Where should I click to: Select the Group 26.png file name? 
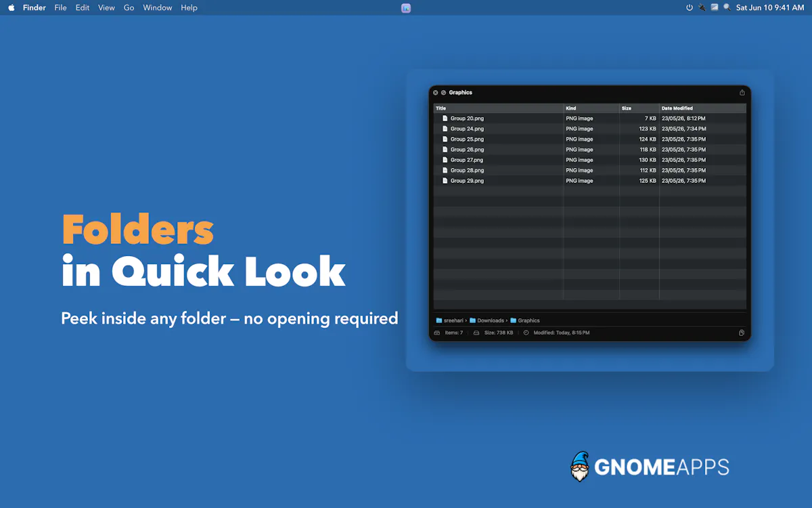[467, 150]
